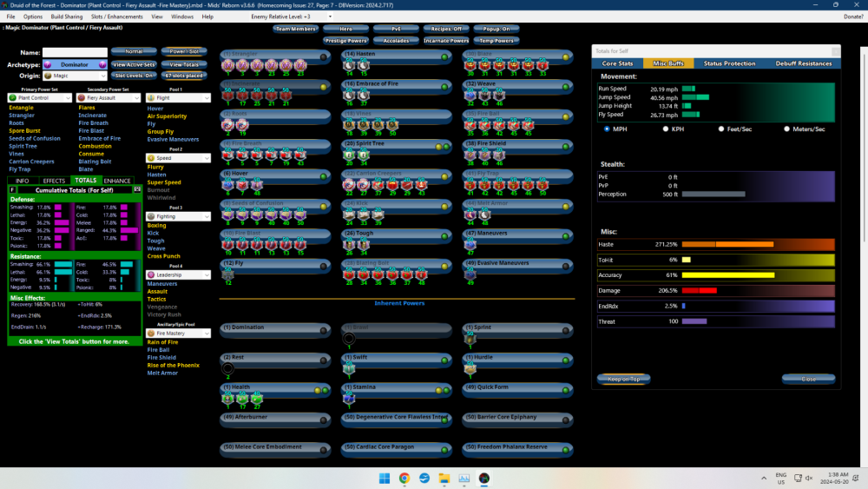The width and height of the screenshot is (868, 489).
Task: Open the Archetype dropdown showing Dominator
Action: click(x=75, y=65)
